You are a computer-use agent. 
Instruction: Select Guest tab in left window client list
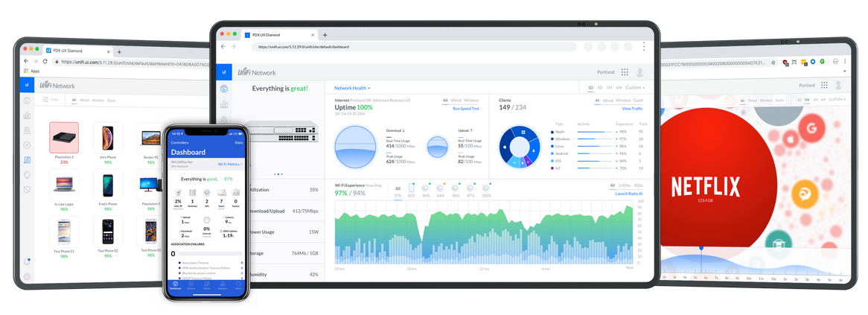point(111,101)
